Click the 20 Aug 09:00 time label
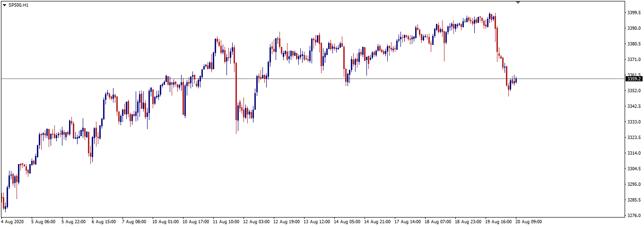The image size is (644, 227). (x=529, y=221)
